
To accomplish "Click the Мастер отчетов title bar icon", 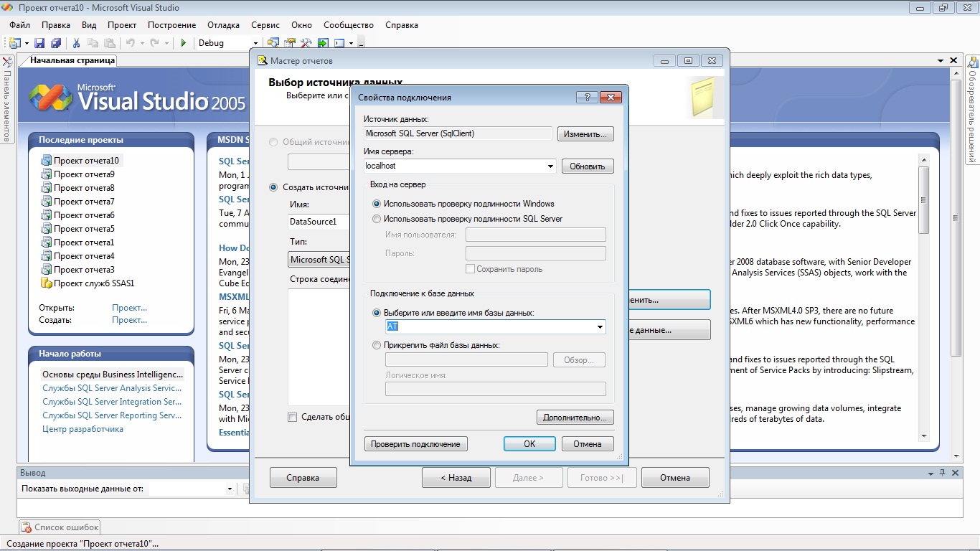I will point(263,61).
